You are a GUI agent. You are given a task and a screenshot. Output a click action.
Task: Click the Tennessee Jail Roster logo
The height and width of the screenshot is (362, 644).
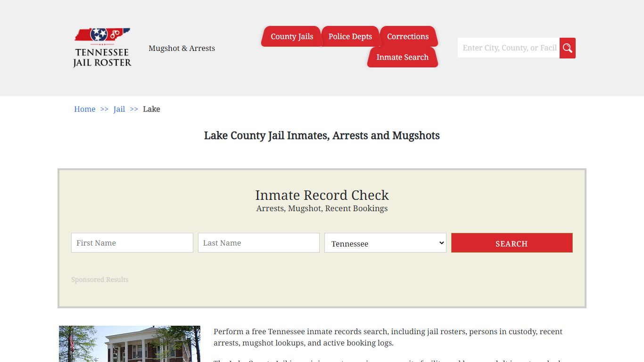(x=102, y=48)
